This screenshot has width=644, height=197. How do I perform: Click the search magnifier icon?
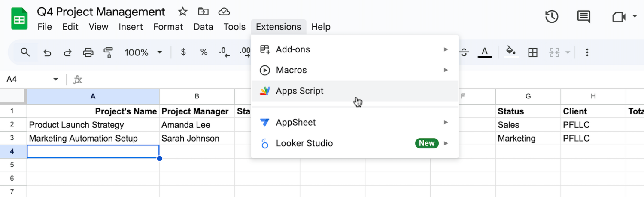[x=25, y=52]
